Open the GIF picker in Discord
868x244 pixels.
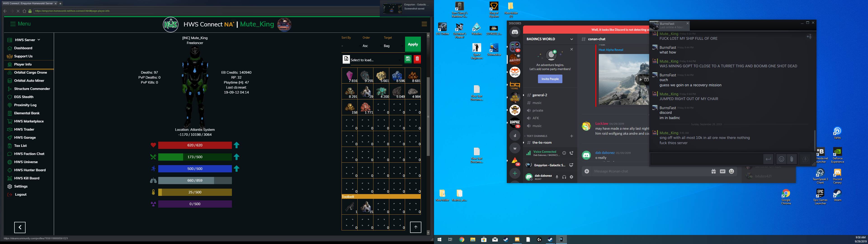point(722,171)
